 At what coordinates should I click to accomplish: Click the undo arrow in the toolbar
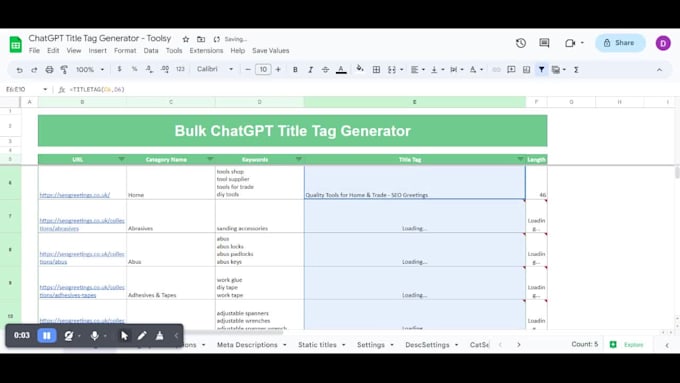[x=19, y=69]
